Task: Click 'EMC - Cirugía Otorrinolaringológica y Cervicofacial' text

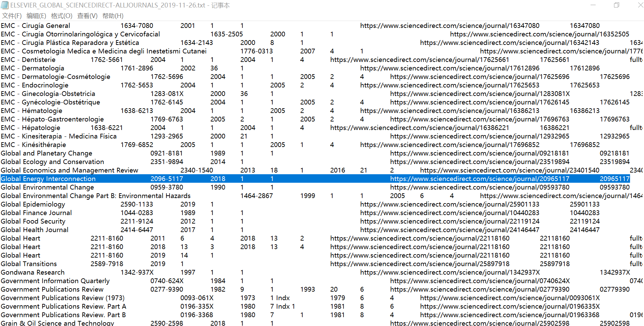Action: pos(80,34)
